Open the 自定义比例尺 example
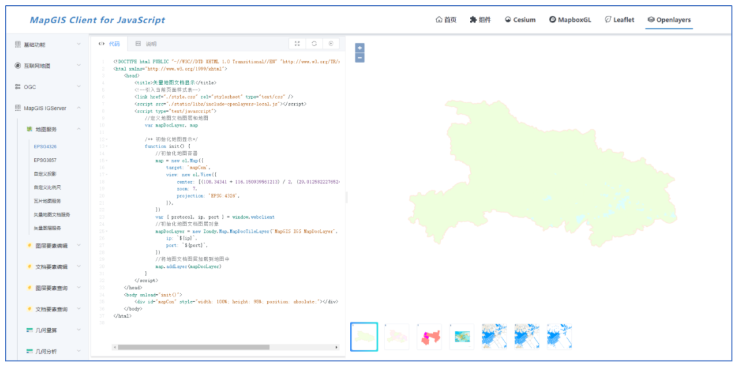The image size is (737, 365). pos(47,187)
